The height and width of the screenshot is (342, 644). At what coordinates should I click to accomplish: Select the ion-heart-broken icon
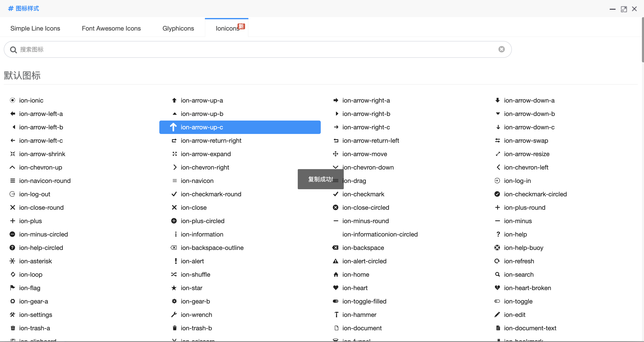pyautogui.click(x=497, y=288)
